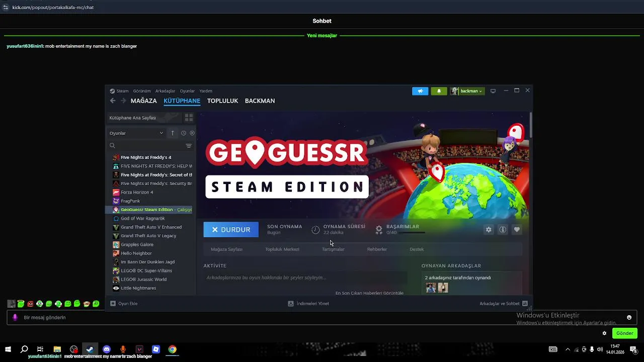
Task: Open Steam notifications bell
Action: point(439,91)
